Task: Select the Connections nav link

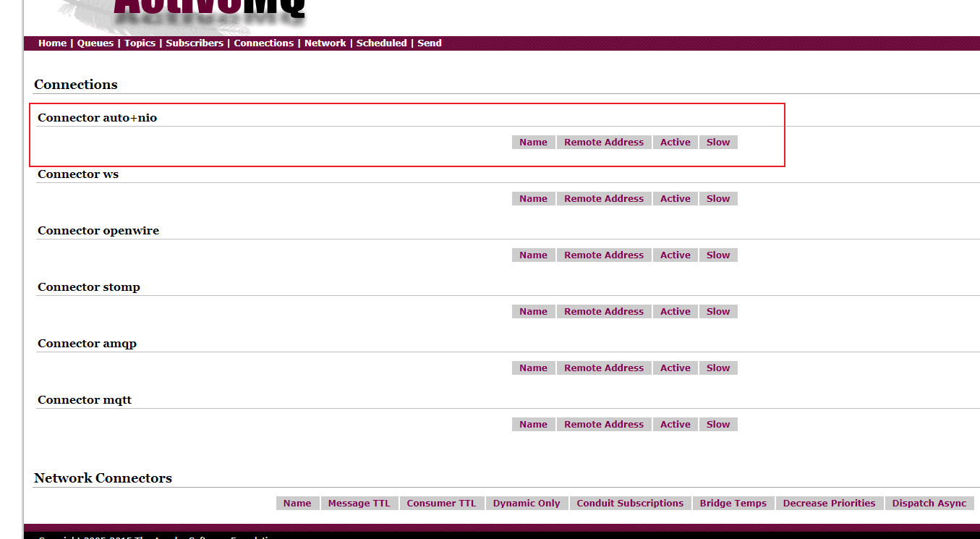Action: [x=264, y=43]
